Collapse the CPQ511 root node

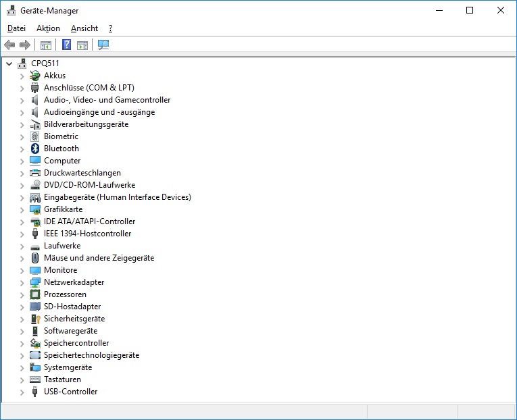(x=9, y=63)
